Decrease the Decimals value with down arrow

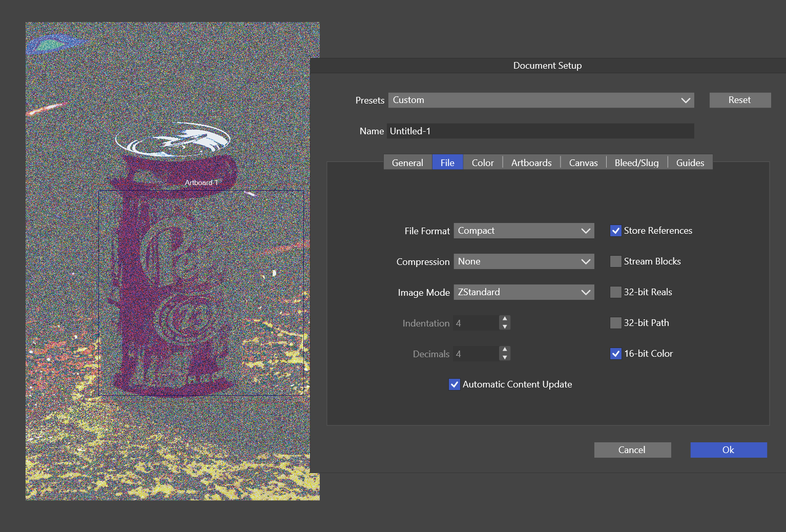coord(505,357)
